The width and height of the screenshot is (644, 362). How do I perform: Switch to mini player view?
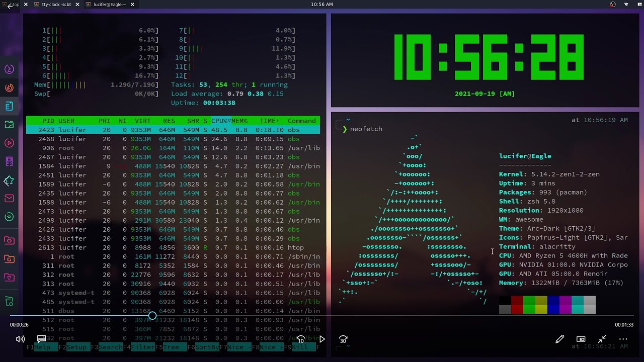(x=581, y=339)
